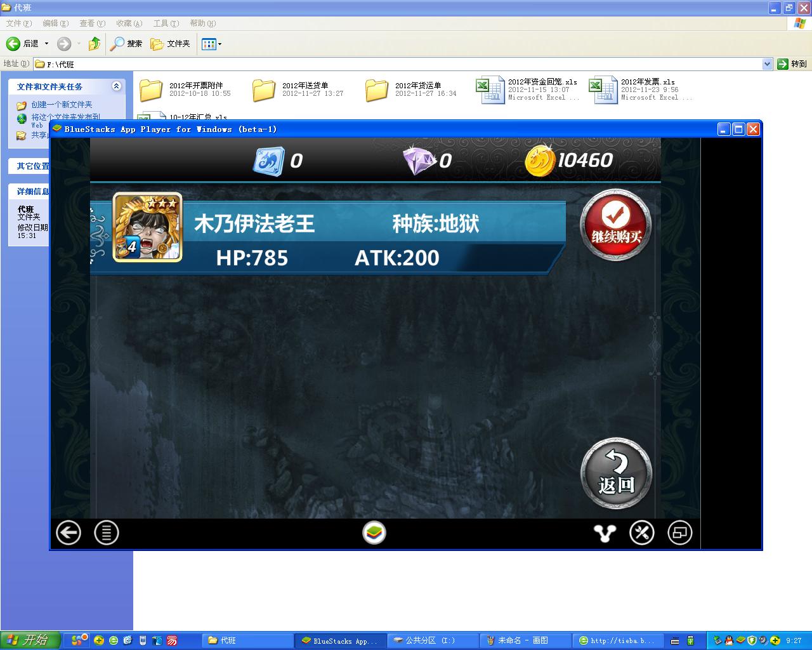Open the 收藏 menu in Explorer

click(x=129, y=23)
